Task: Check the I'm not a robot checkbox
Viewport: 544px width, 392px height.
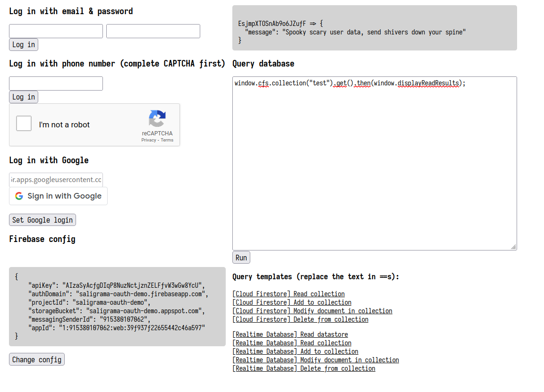Action: 24,124
